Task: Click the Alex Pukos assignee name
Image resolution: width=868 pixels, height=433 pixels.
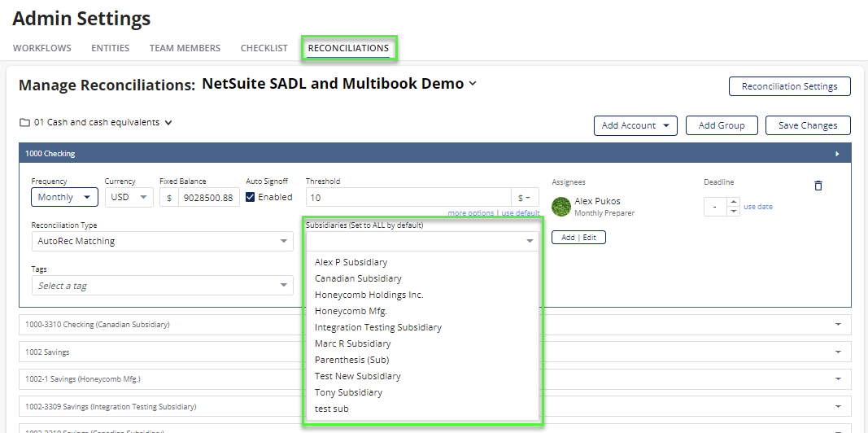Action: click(597, 201)
